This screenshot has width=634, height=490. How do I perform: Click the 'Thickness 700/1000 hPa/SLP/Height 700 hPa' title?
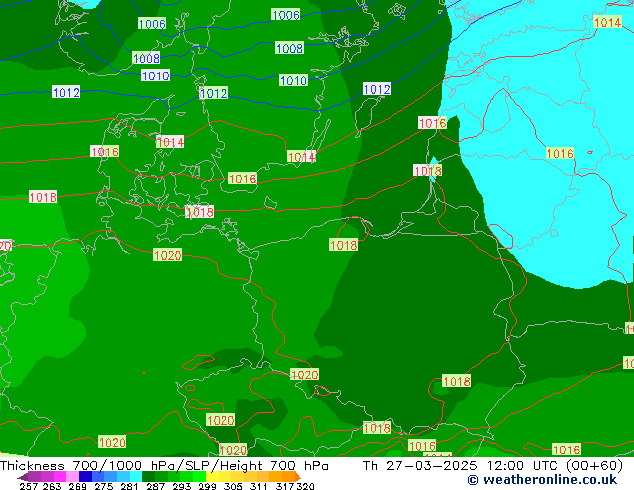click(x=164, y=466)
